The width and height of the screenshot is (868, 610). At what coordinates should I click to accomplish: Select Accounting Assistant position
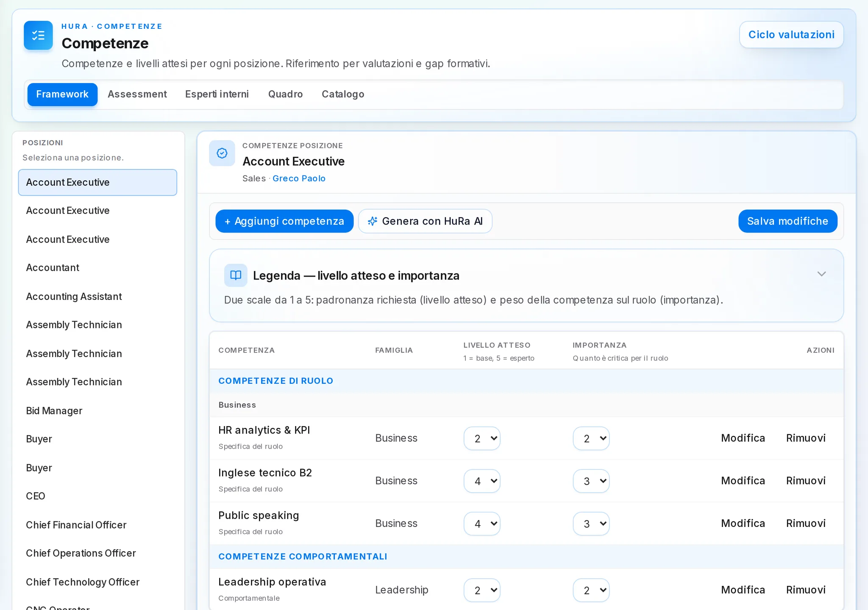pyautogui.click(x=97, y=297)
